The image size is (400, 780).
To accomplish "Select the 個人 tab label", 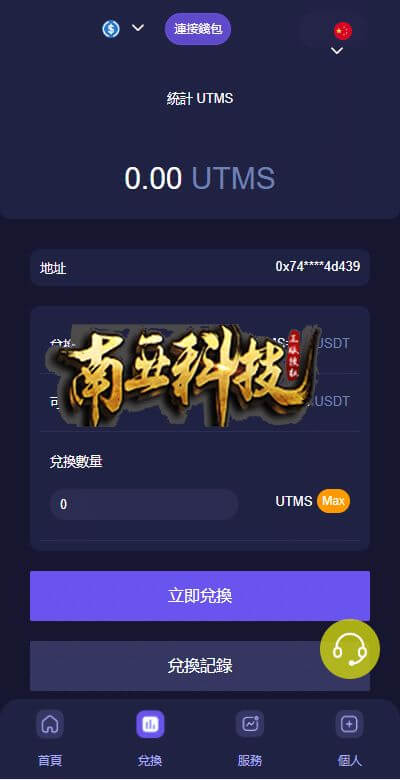I will 350,761.
